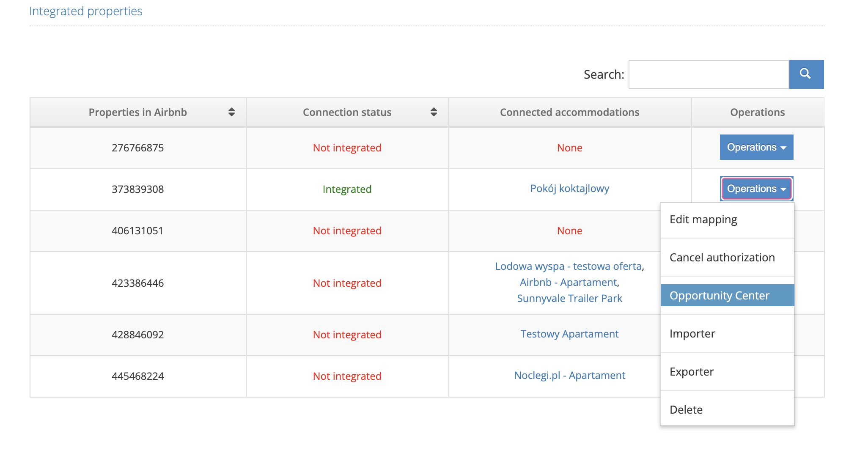Open the Pokój koktajlowy accommodation link
Viewport: 868px width, 461px height.
click(569, 189)
